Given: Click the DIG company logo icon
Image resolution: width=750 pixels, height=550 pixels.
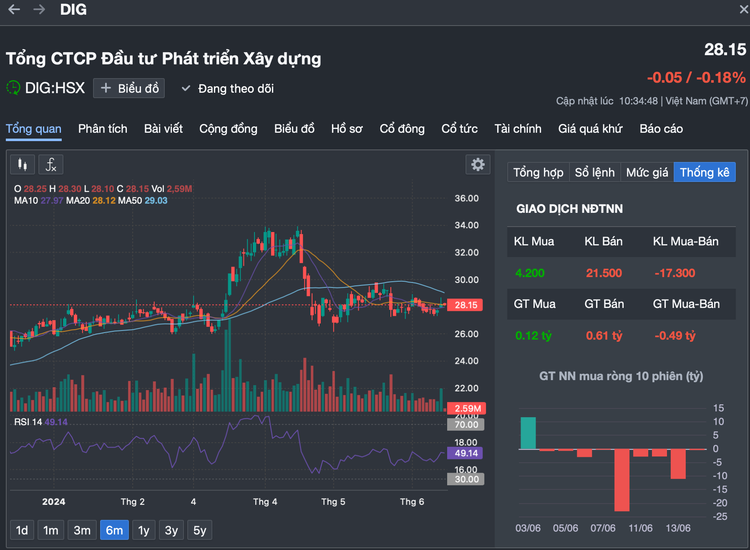Looking at the screenshot, I should 13,88.
